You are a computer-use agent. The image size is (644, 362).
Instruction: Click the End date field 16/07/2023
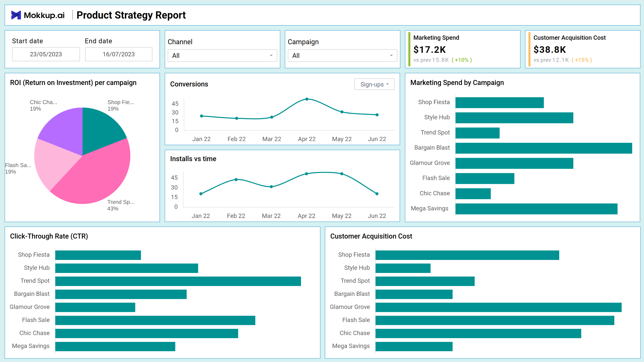point(119,54)
